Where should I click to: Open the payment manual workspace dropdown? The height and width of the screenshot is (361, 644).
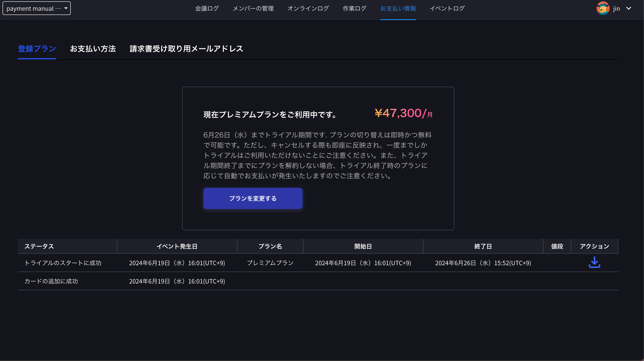click(x=36, y=8)
